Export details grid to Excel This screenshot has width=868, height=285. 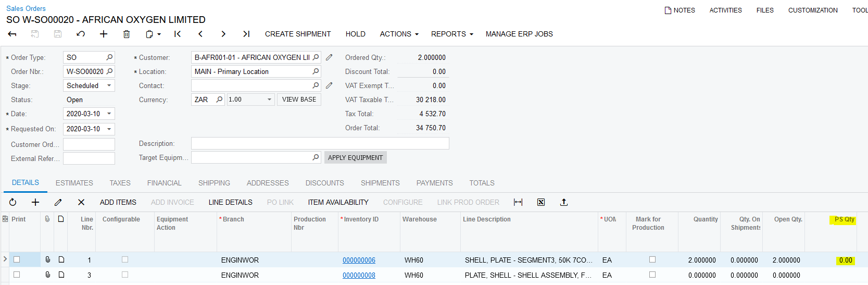541,202
